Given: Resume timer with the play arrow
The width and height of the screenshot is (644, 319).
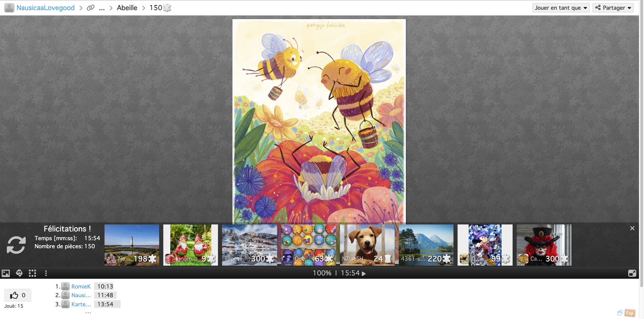Looking at the screenshot, I should [x=363, y=273].
